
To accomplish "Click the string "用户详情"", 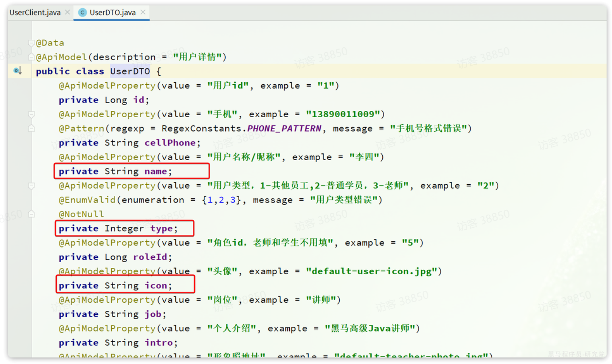I will 198,57.
